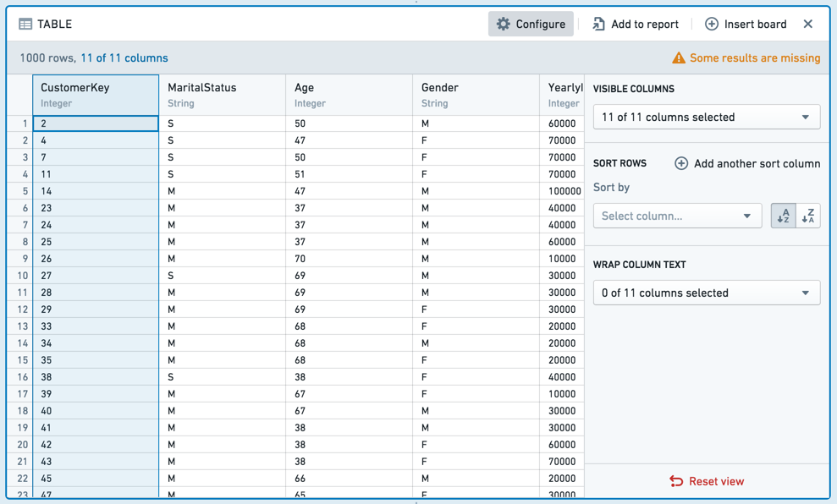Select the Age column header

coord(350,95)
